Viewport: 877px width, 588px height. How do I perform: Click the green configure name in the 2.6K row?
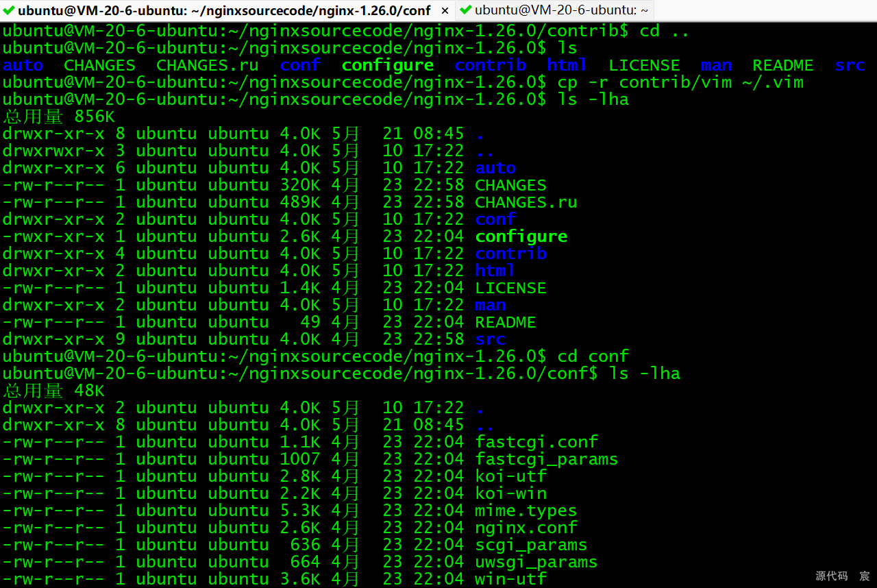(521, 236)
